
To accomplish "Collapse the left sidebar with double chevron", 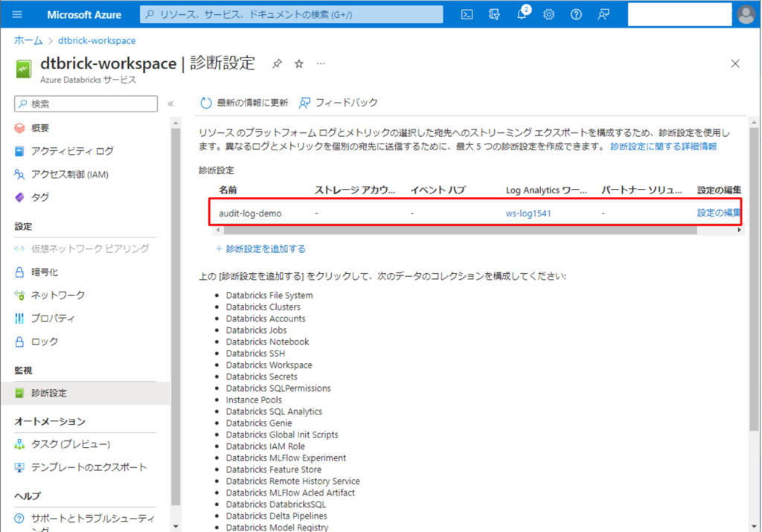I will click(170, 103).
